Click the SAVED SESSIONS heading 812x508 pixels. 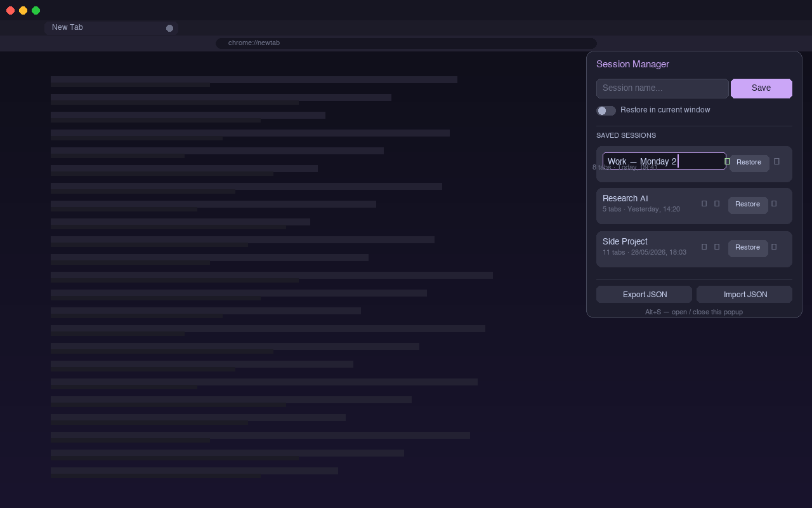(x=626, y=135)
